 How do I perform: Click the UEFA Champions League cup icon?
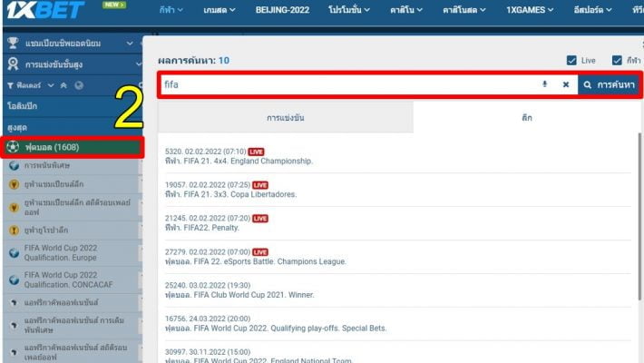click(14, 184)
